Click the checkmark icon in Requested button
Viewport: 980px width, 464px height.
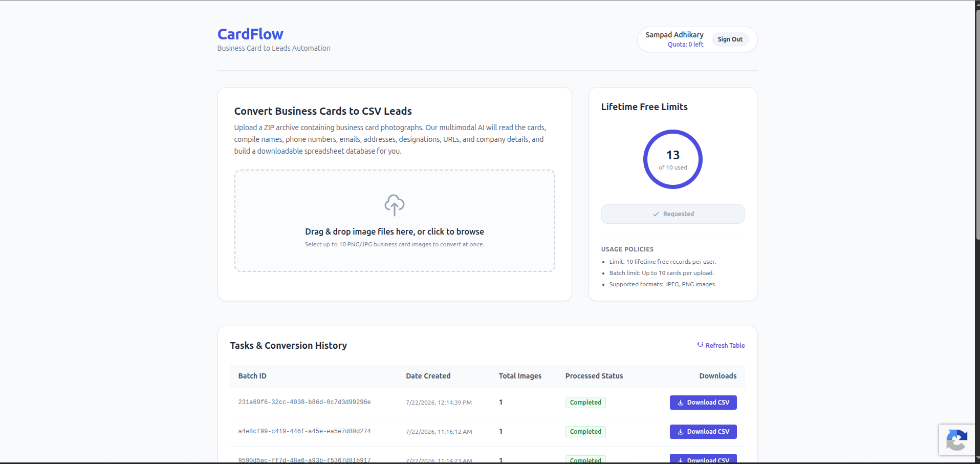[x=656, y=214]
